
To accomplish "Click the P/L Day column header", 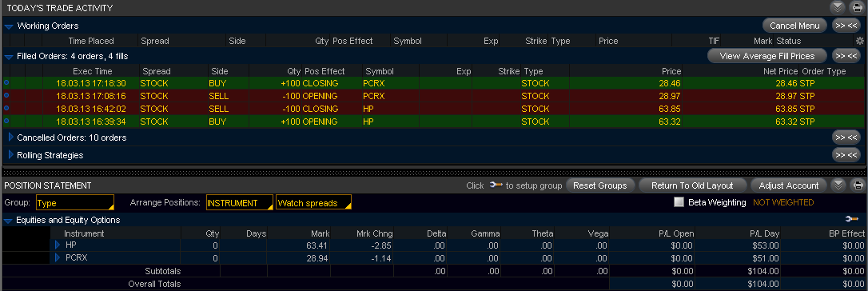I will click(764, 233).
